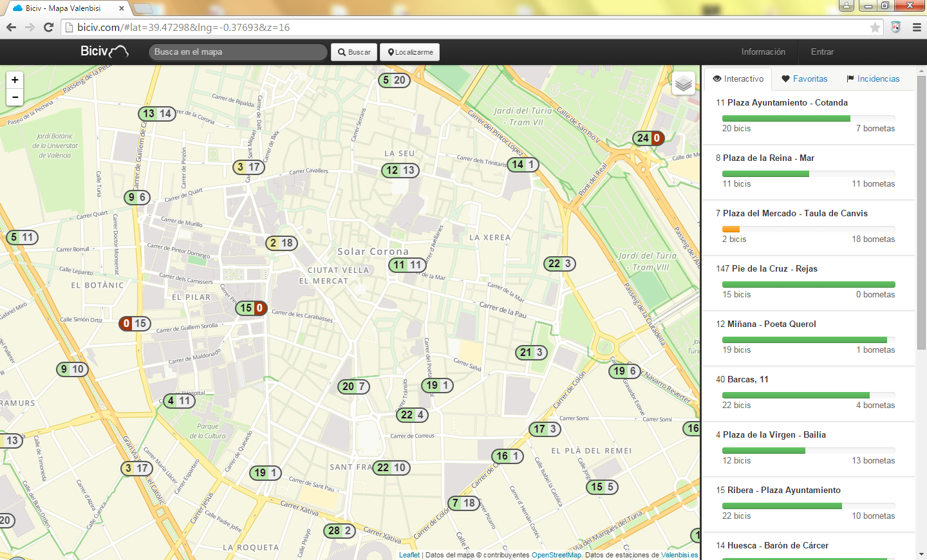
Task: Open the Chrome menu
Action: click(x=917, y=28)
